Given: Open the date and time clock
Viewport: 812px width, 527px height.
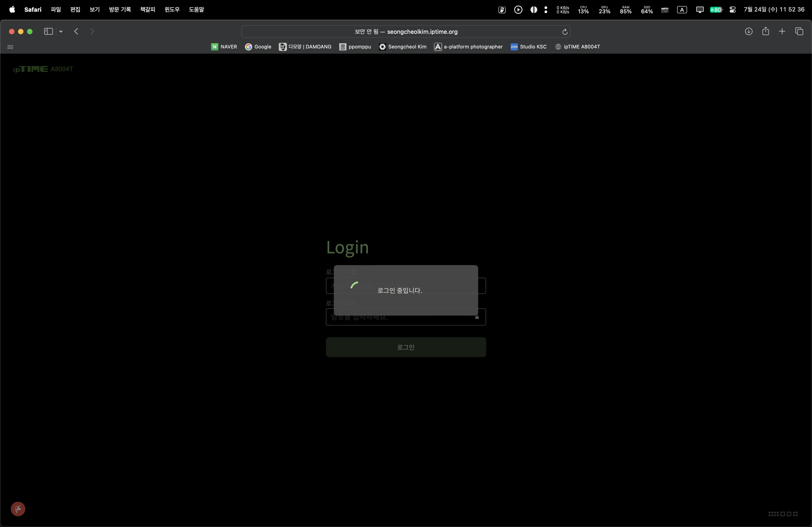Looking at the screenshot, I should click(x=774, y=9).
